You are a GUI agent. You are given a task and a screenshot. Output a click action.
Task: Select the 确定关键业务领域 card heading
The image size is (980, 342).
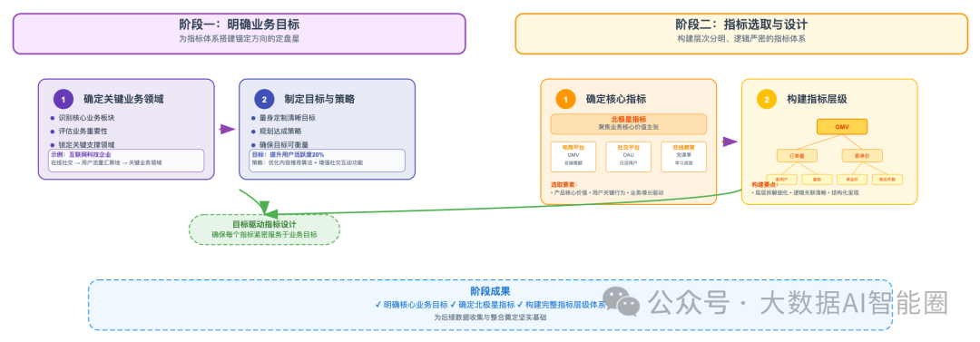tap(123, 99)
